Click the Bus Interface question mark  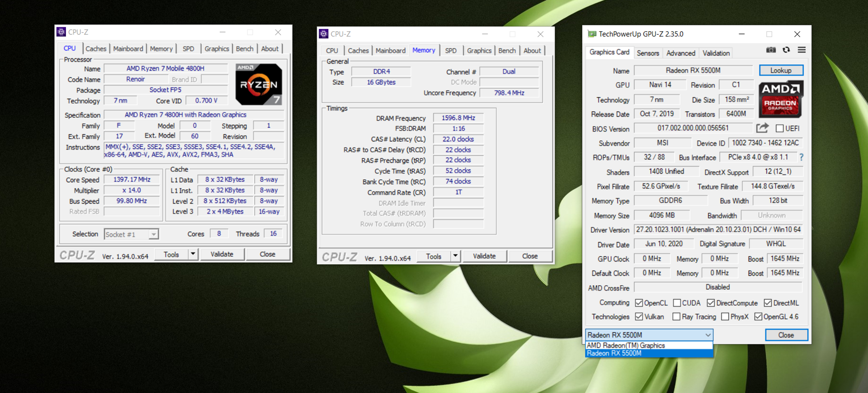(x=802, y=157)
